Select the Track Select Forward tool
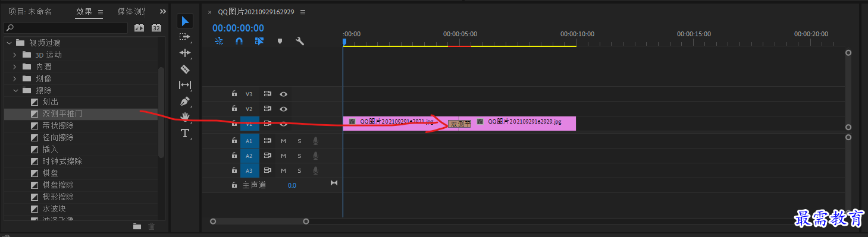 pos(185,37)
